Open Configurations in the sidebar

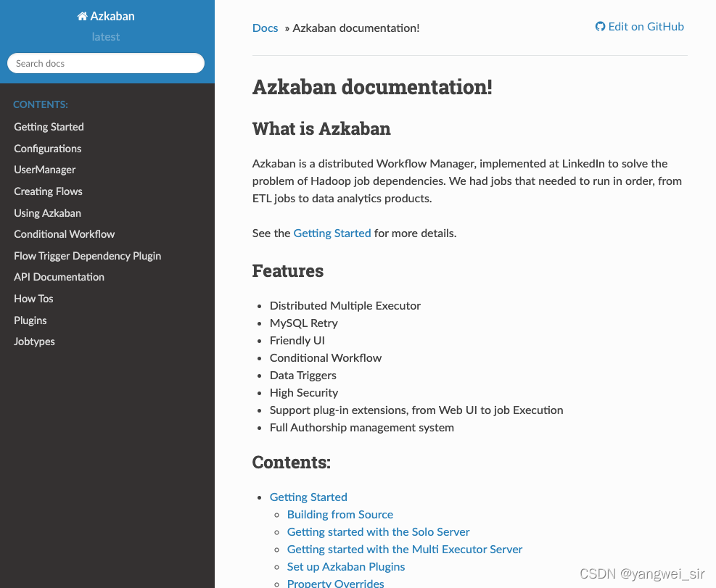[47, 149]
